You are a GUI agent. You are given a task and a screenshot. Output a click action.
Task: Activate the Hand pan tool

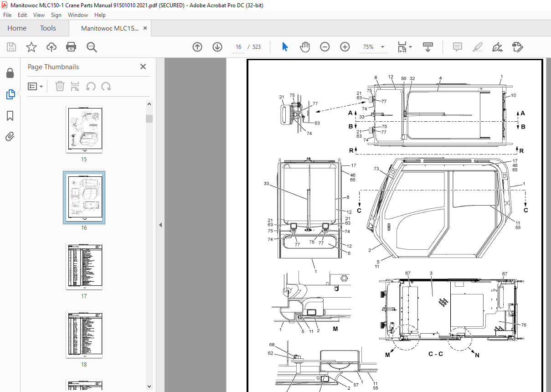(x=305, y=47)
